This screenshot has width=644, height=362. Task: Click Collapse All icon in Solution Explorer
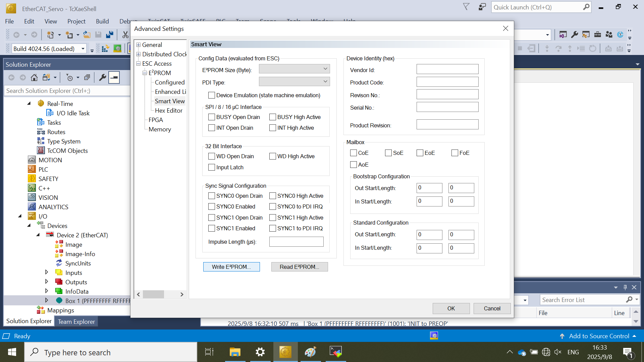pos(87,78)
